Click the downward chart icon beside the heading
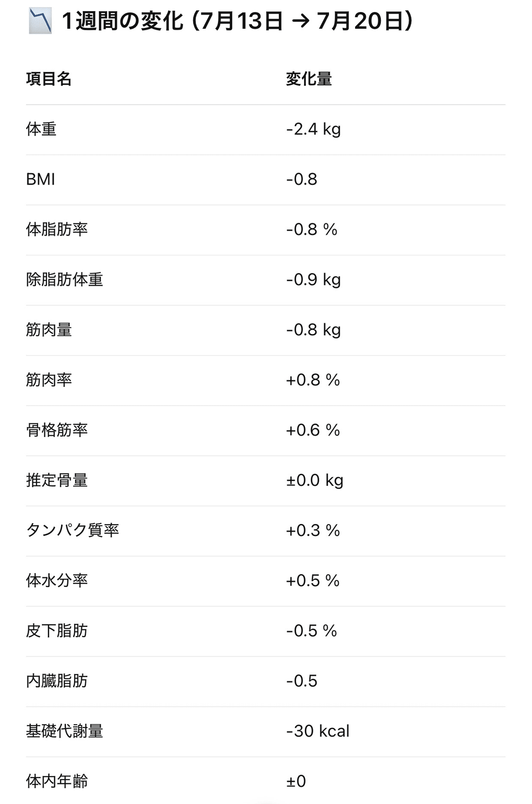The image size is (532, 804). (40, 21)
